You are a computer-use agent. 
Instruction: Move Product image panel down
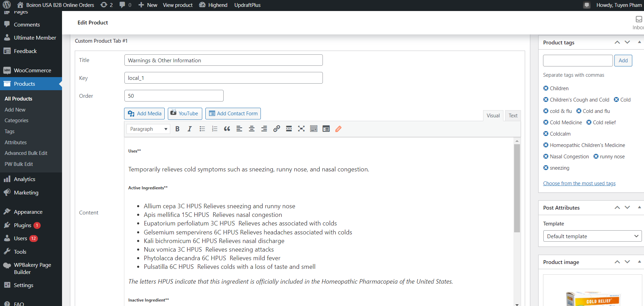[x=627, y=262]
